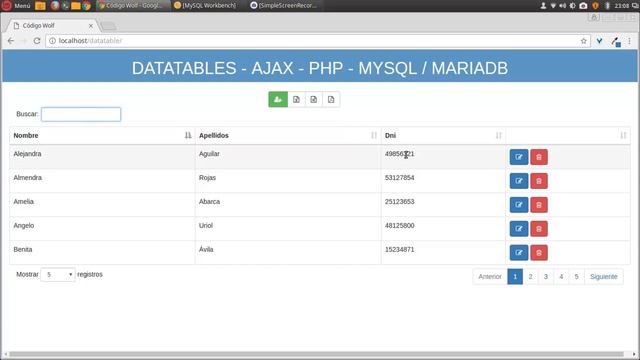Viewport: 640px width, 360px height.
Task: Click the Dni value 15234871
Action: point(400,249)
